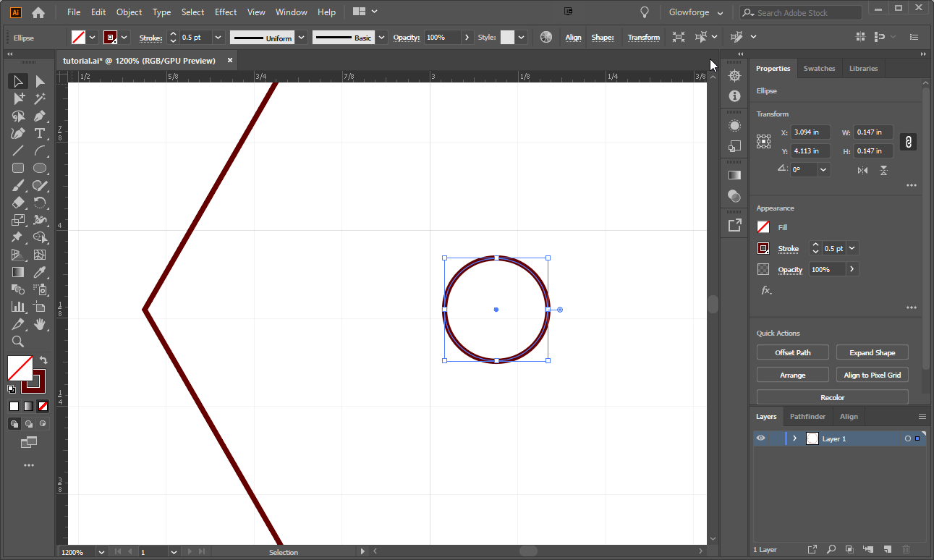Open the Object menu
The height and width of the screenshot is (560, 934).
[x=130, y=12]
